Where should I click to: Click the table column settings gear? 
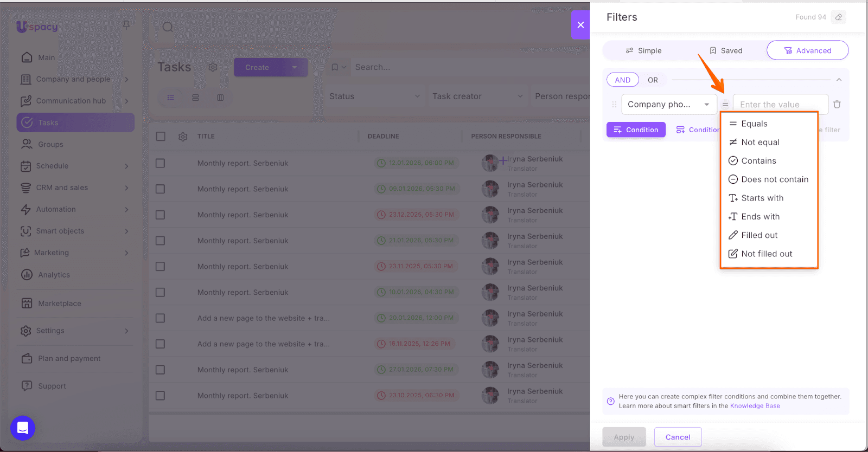tap(183, 137)
